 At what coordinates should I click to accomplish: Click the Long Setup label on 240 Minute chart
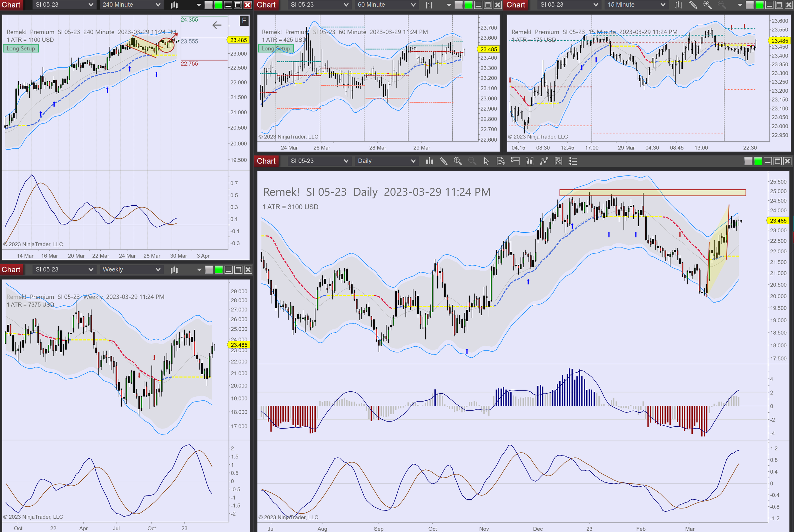pyautogui.click(x=21, y=49)
